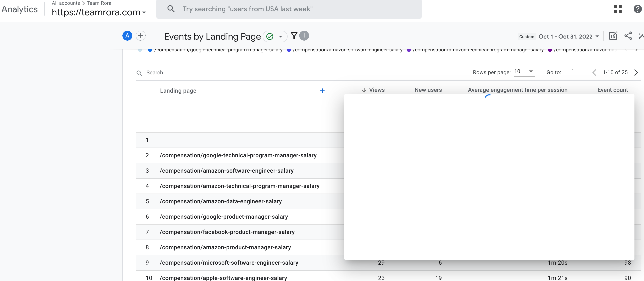Select row /compensation/amazon-product-manager-salary
Image resolution: width=644 pixels, height=281 pixels.
point(225,247)
